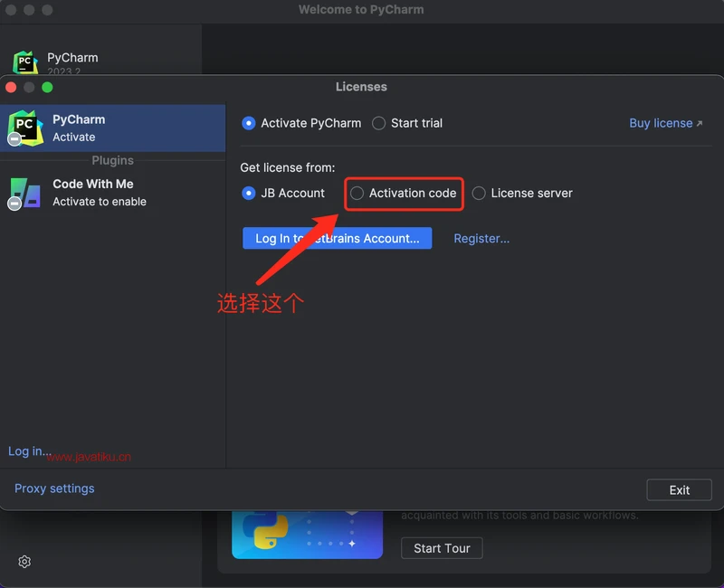Open settings via the gear icon
This screenshot has width=724, height=588.
[24, 562]
